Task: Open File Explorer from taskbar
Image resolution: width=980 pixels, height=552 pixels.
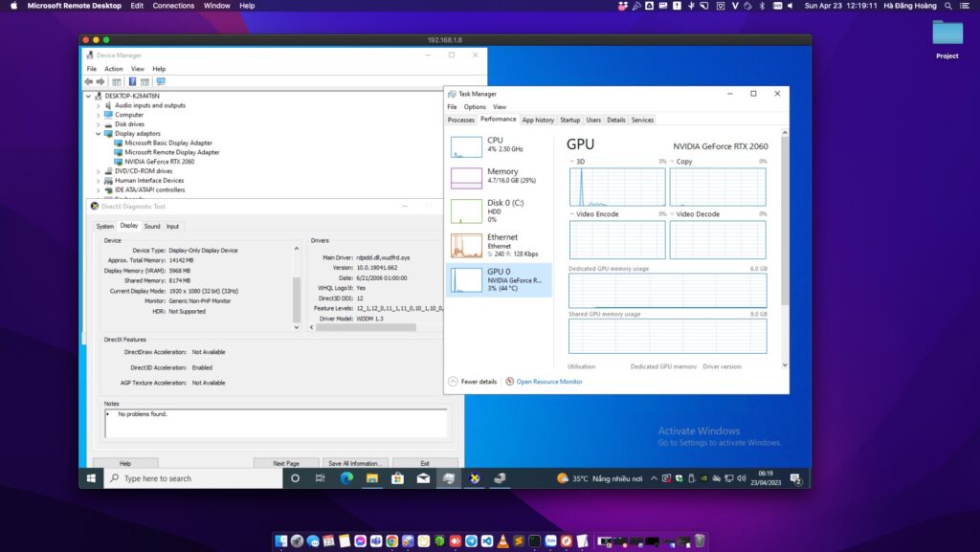Action: pos(372,478)
